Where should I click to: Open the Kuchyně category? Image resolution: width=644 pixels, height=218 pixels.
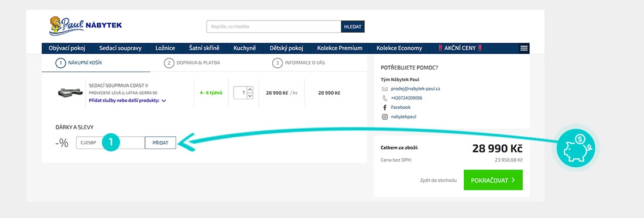245,49
